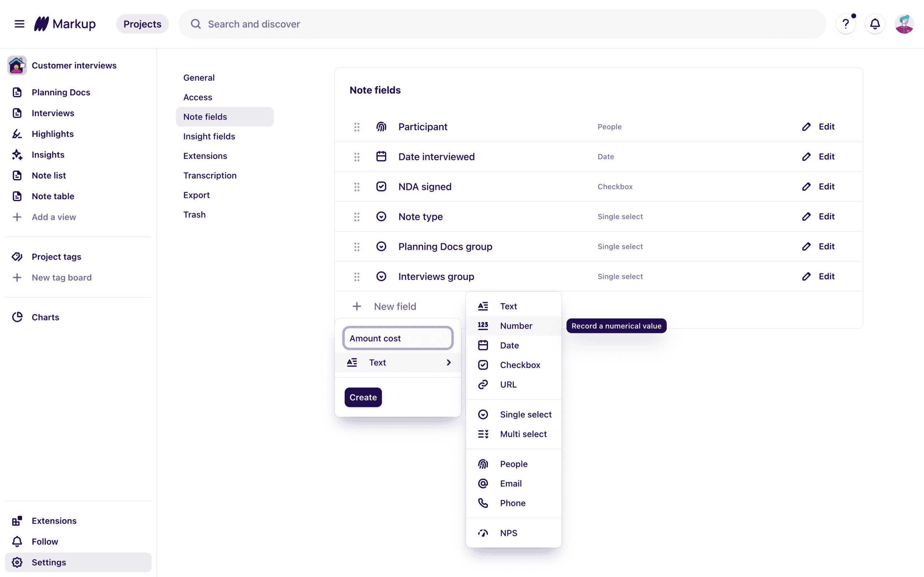924x577 pixels.
Task: Click the Amount cost input field
Action: click(x=397, y=338)
